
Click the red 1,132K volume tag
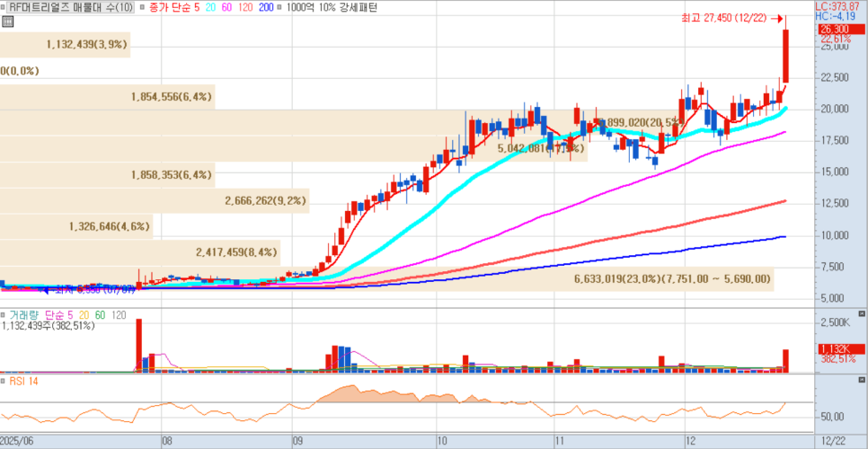840,349
